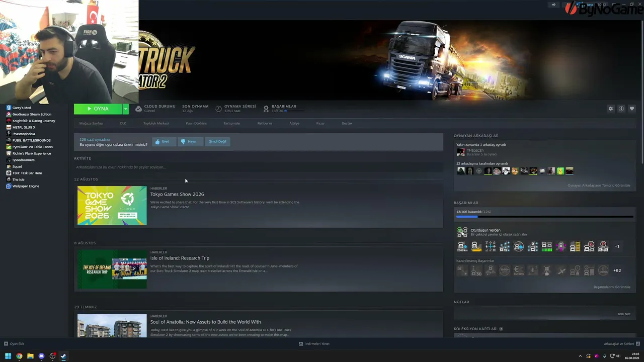Click Evet thumbs-up recommend button
644x362 pixels.
[164, 142]
